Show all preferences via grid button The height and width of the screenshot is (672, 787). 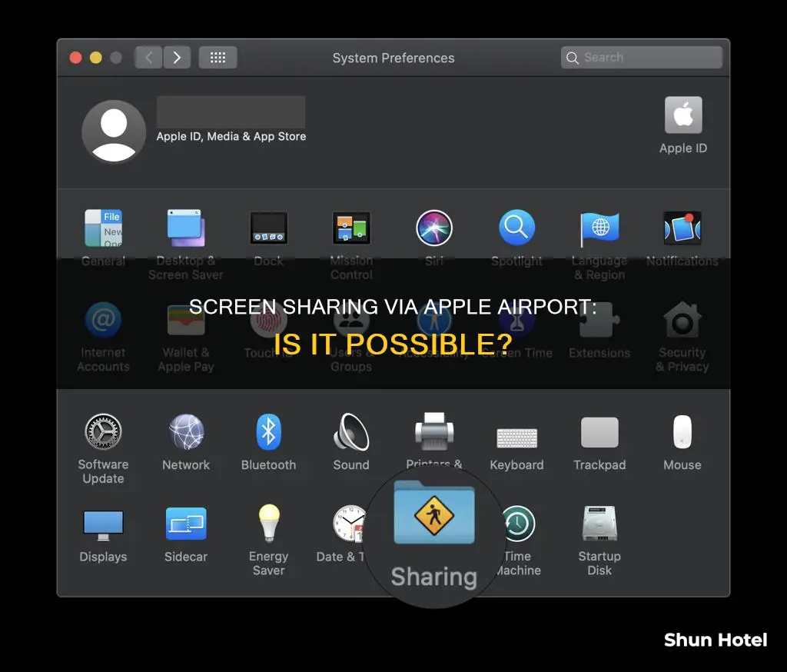(x=218, y=58)
